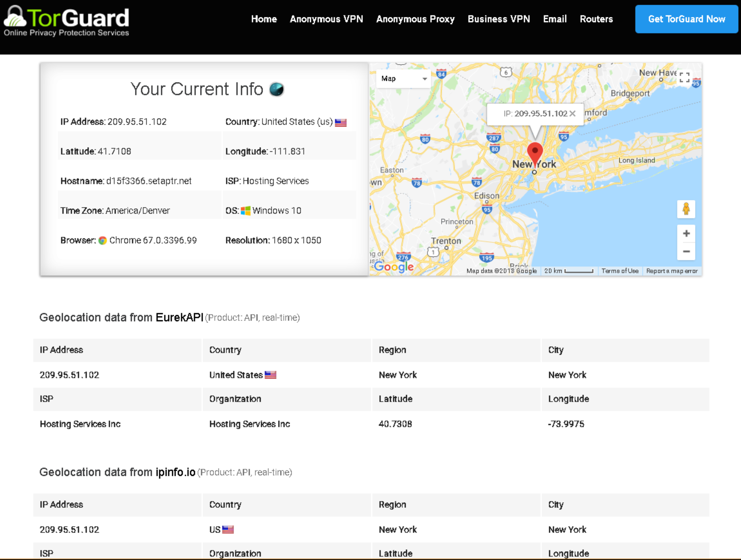This screenshot has height=560, width=741.
Task: Go to Anonymous Proxy page
Action: pyautogui.click(x=415, y=19)
